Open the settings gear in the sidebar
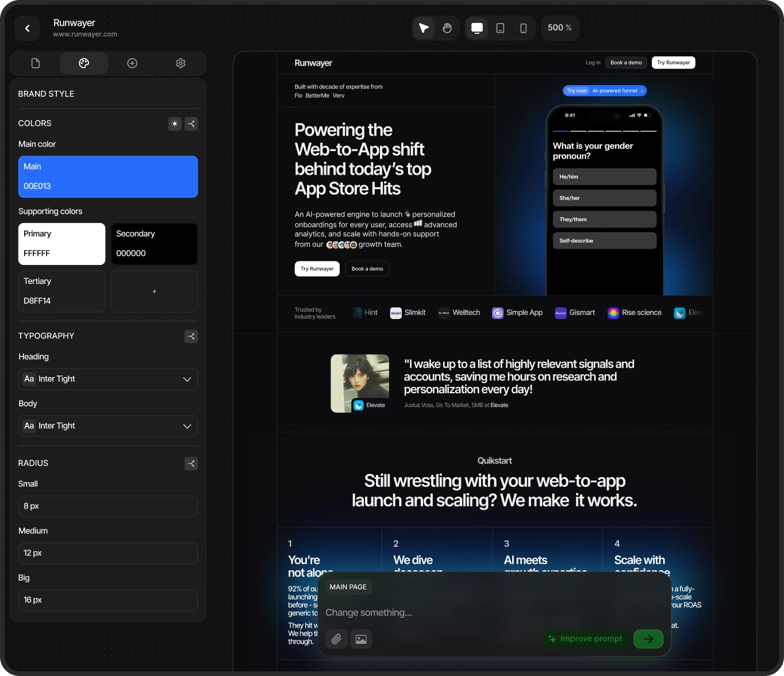This screenshot has height=676, width=784. [x=180, y=63]
